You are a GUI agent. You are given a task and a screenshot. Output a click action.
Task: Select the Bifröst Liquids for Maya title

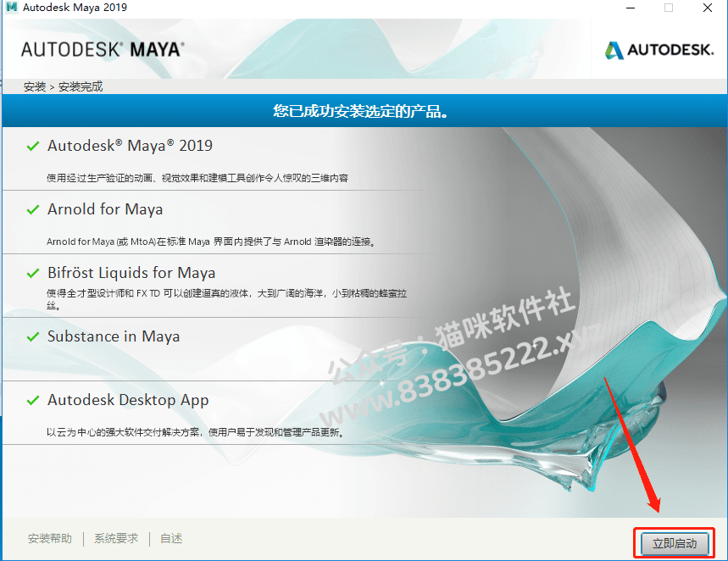[x=131, y=273]
